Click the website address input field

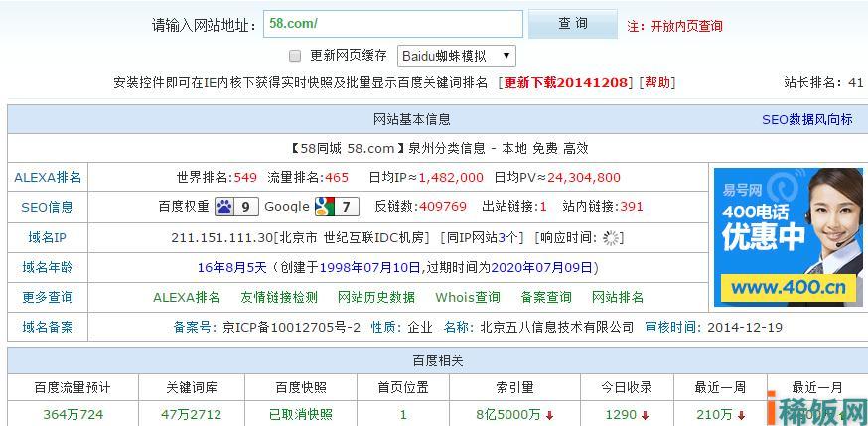point(393,24)
